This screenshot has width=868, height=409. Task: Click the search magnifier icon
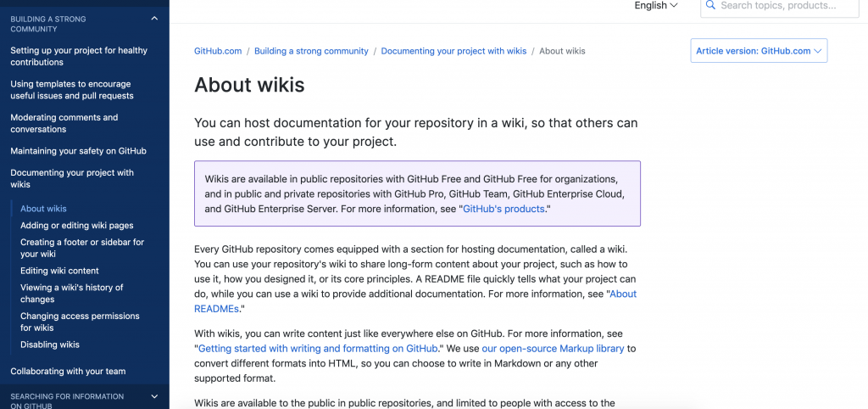tap(710, 6)
